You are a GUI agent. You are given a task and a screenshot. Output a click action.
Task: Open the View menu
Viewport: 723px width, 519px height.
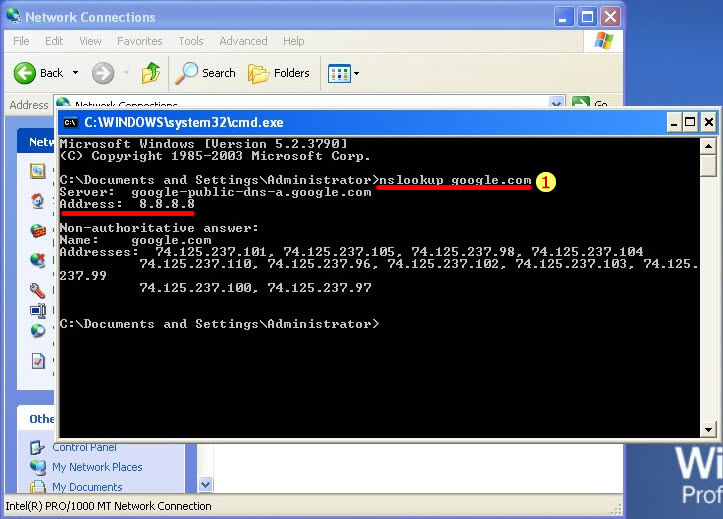[90, 41]
